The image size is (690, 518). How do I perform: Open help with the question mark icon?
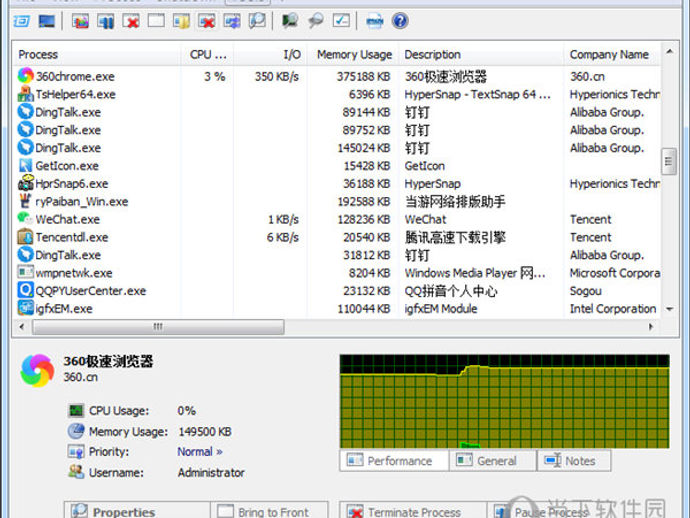click(x=400, y=21)
